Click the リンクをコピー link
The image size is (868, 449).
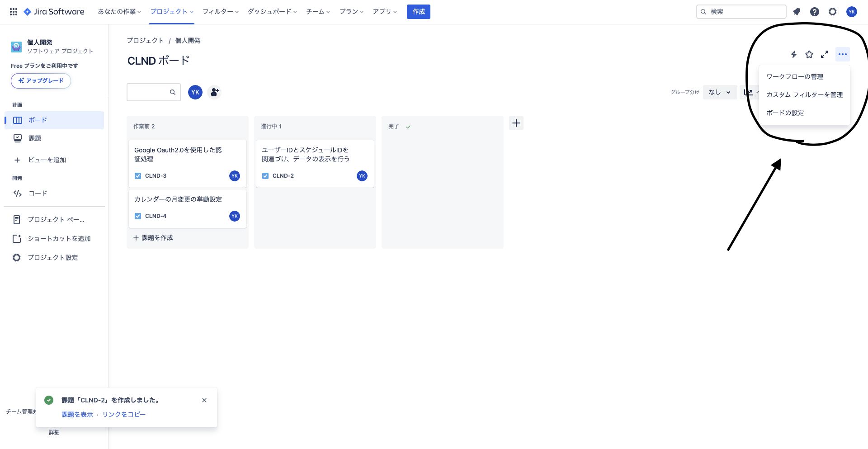click(124, 415)
